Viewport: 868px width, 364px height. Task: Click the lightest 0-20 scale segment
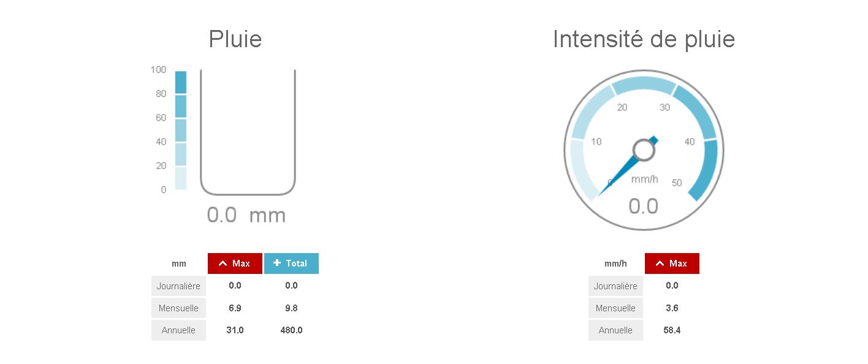[181, 178]
